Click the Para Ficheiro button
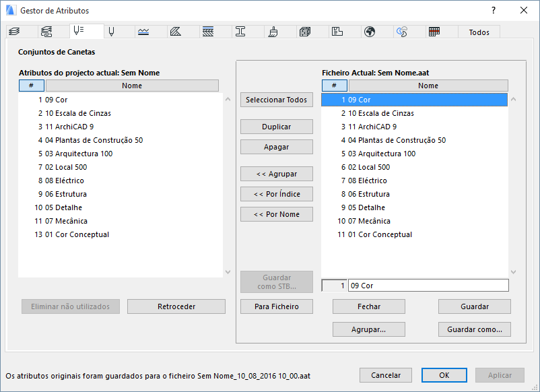This screenshot has width=540, height=392. pyautogui.click(x=277, y=306)
